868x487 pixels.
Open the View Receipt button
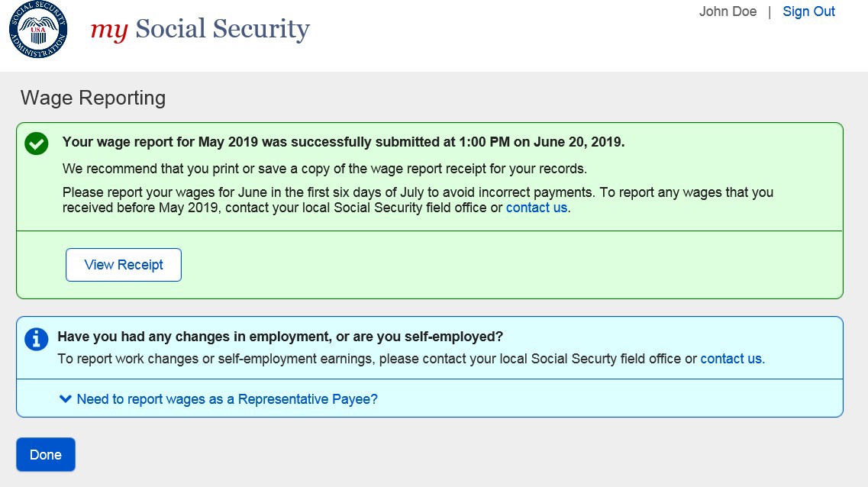click(124, 265)
